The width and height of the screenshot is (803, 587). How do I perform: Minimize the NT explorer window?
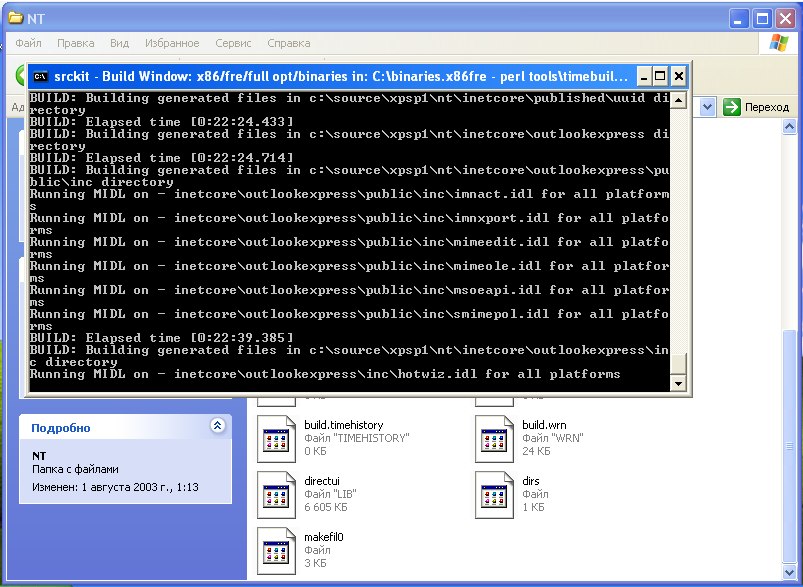coord(738,19)
